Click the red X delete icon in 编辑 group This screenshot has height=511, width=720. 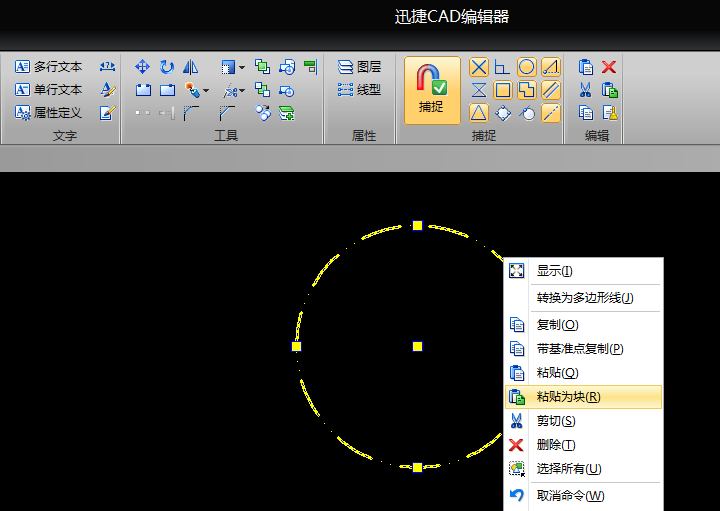coord(609,67)
